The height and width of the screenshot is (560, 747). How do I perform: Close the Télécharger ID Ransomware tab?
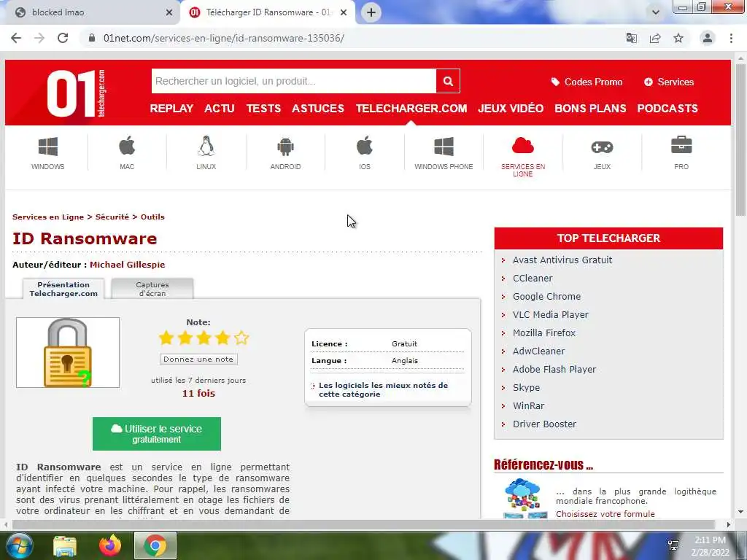pyautogui.click(x=344, y=12)
